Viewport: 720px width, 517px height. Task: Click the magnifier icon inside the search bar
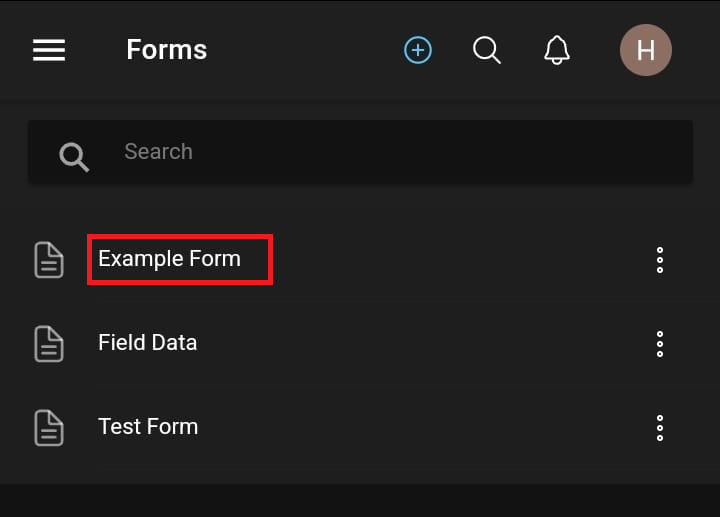coord(74,156)
